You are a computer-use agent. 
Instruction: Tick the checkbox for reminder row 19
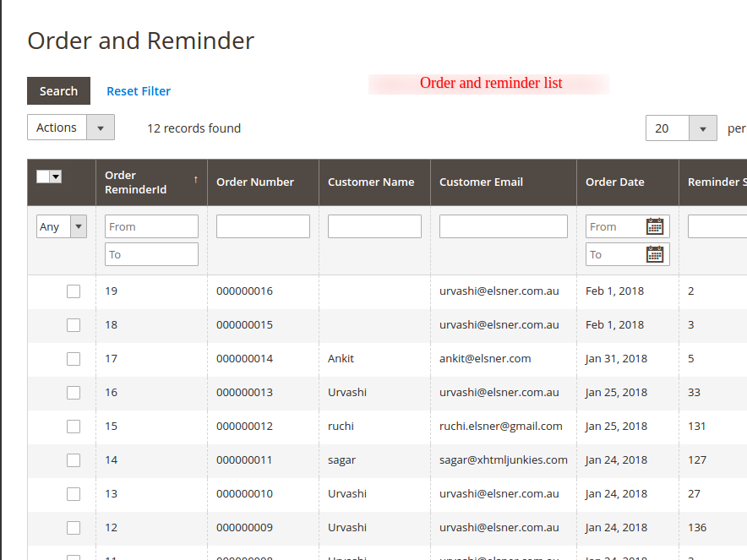click(74, 291)
